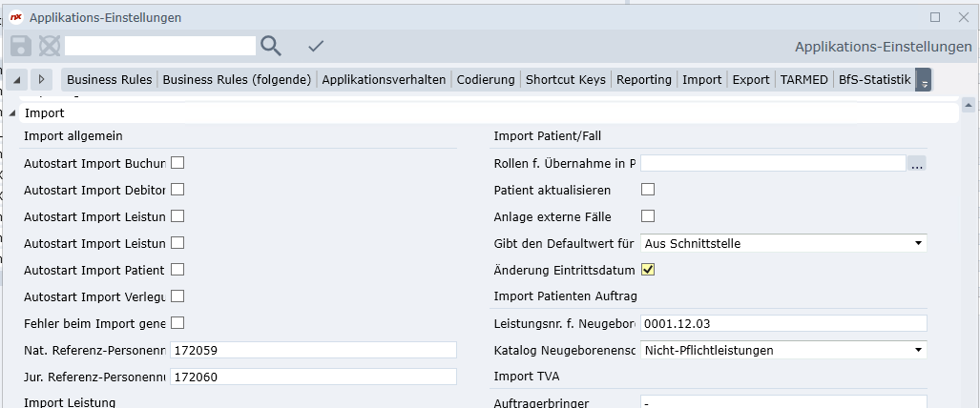Click the magnifying glass search icon
The width and height of the screenshot is (980, 408).
click(x=271, y=45)
